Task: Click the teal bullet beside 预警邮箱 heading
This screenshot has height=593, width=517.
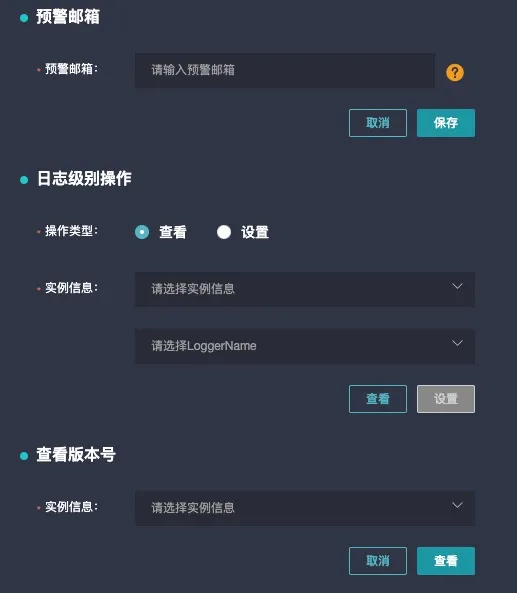Action: pos(24,18)
